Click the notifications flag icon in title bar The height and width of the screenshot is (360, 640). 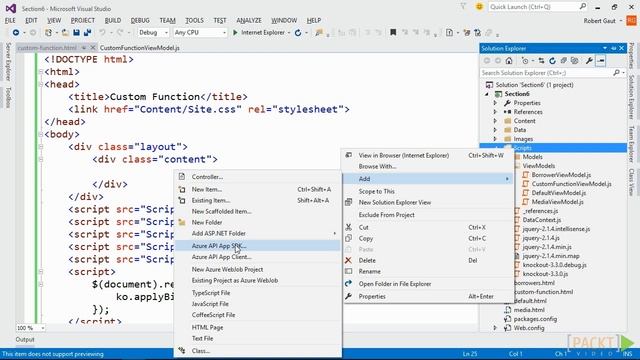[x=463, y=7]
